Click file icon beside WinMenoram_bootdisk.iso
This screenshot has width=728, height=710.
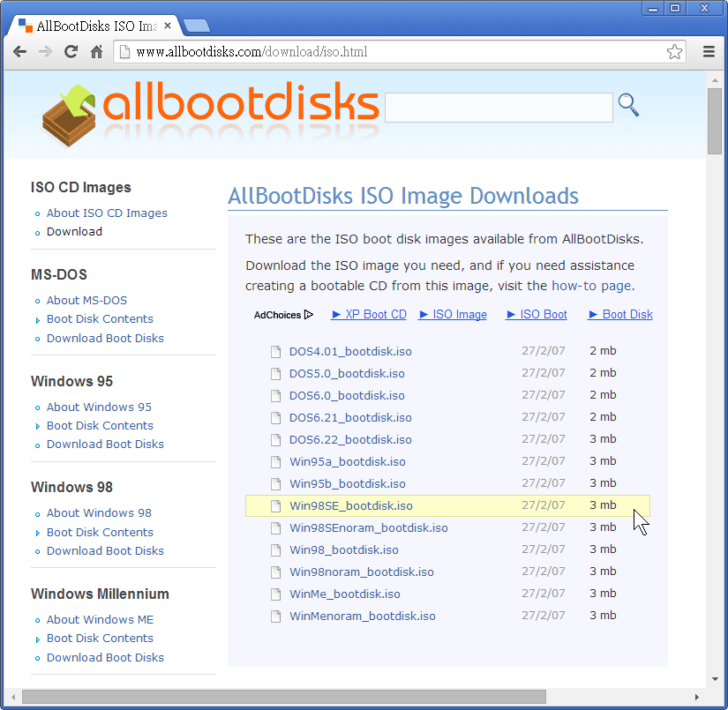point(276,617)
